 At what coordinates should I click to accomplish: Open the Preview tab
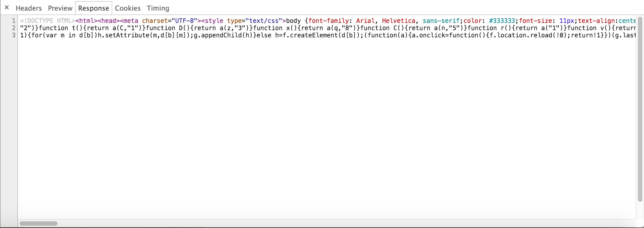60,8
